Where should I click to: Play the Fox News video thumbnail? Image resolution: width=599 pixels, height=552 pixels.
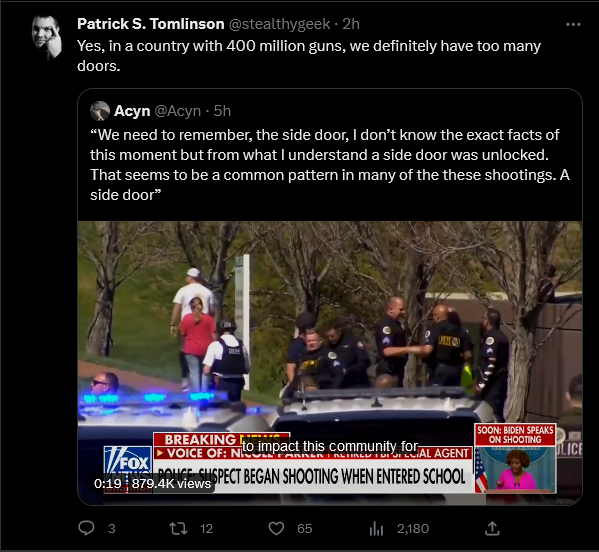[x=330, y=363]
